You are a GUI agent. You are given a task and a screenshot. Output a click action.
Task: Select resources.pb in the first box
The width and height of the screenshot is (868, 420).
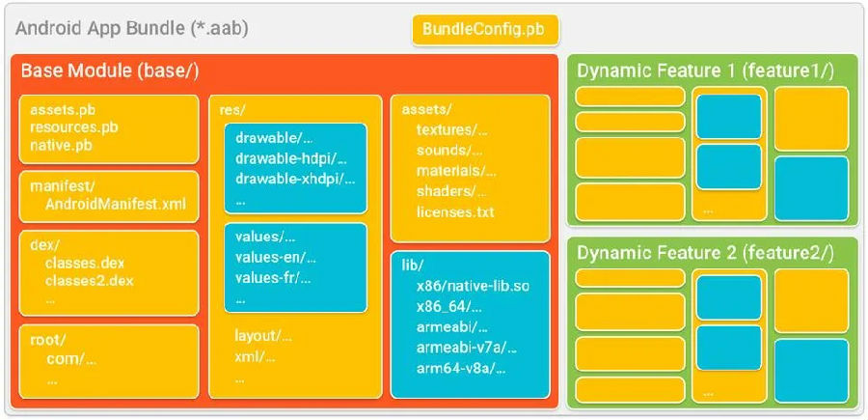(74, 126)
